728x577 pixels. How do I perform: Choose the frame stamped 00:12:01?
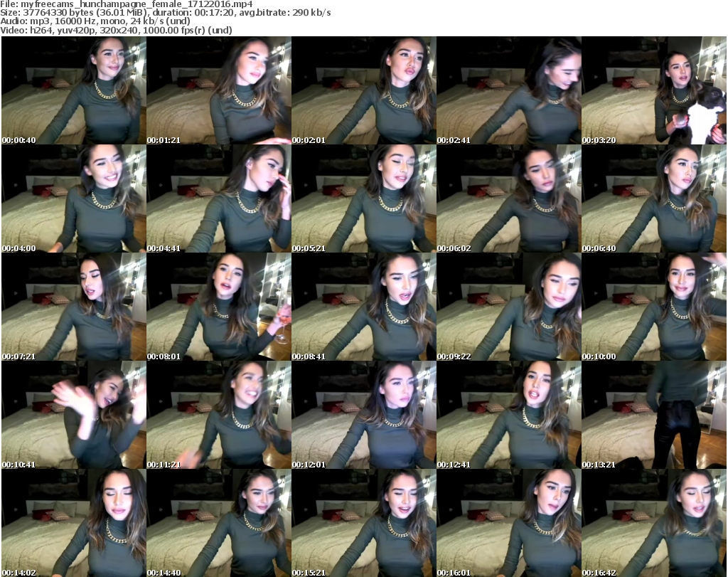point(364,415)
